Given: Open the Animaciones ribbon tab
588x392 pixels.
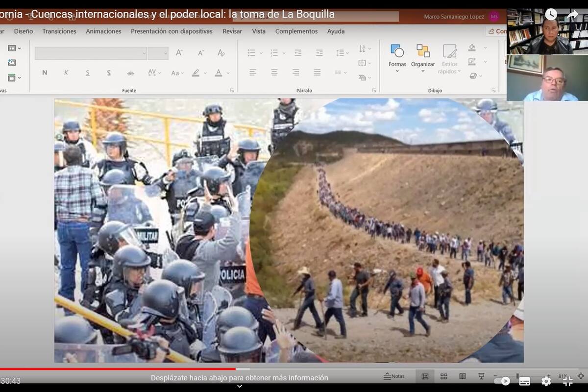Looking at the screenshot, I should coord(103,31).
